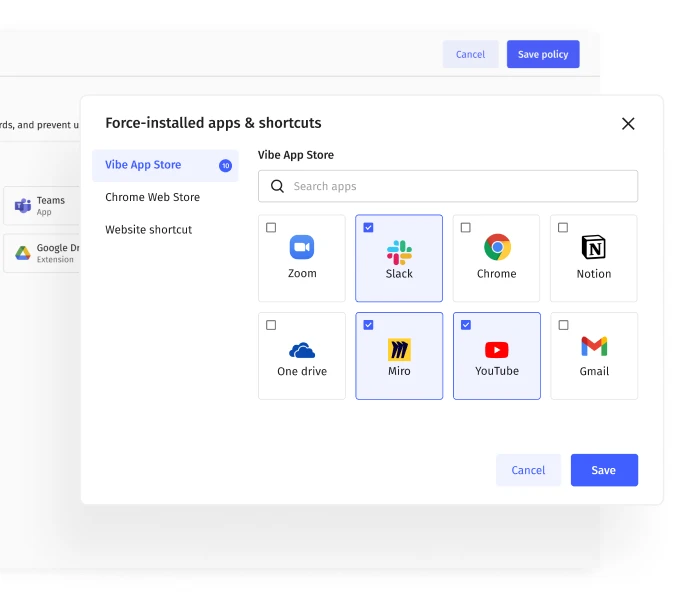This screenshot has width=686, height=600.
Task: Click the Notion app icon
Action: [594, 247]
